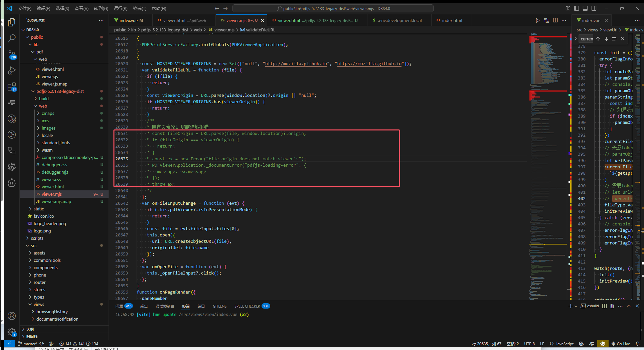Switch to the .env.development.local tab
The width and height of the screenshot is (644, 350).
coord(400,20)
